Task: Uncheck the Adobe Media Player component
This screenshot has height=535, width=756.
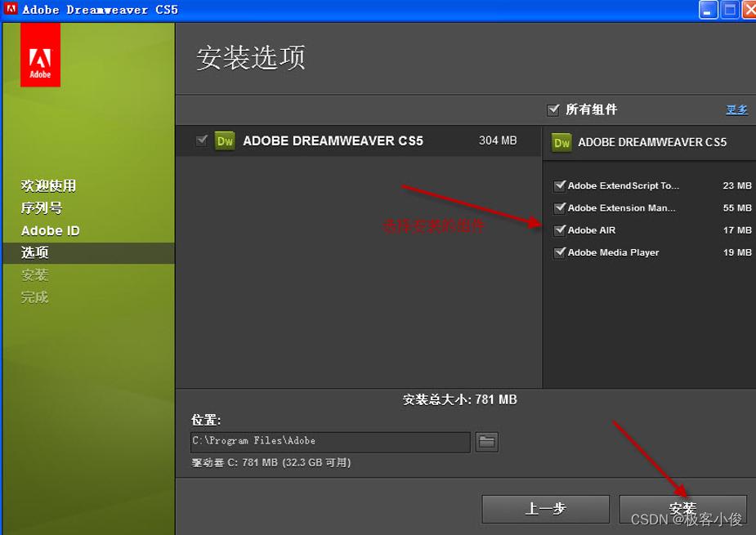Action: pos(559,252)
